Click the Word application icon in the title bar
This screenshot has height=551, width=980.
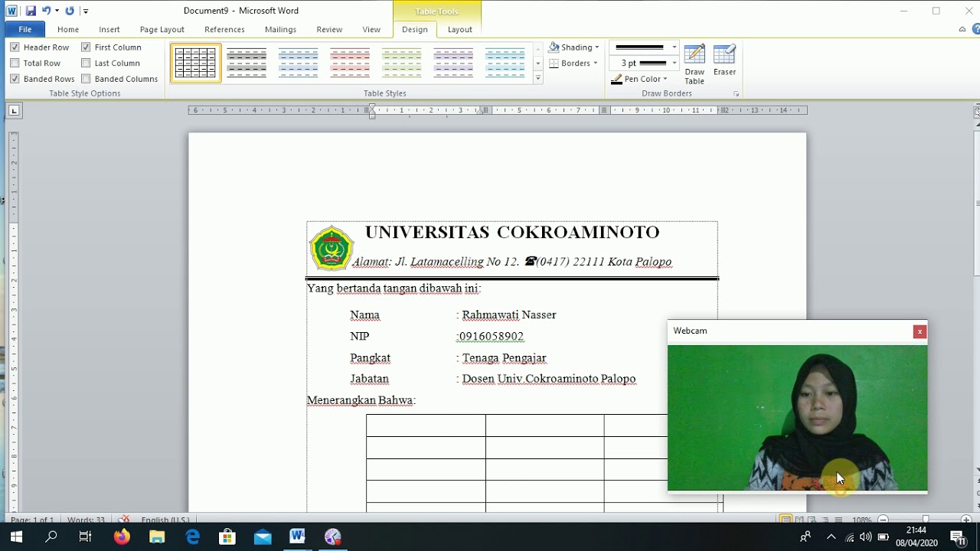click(x=11, y=11)
